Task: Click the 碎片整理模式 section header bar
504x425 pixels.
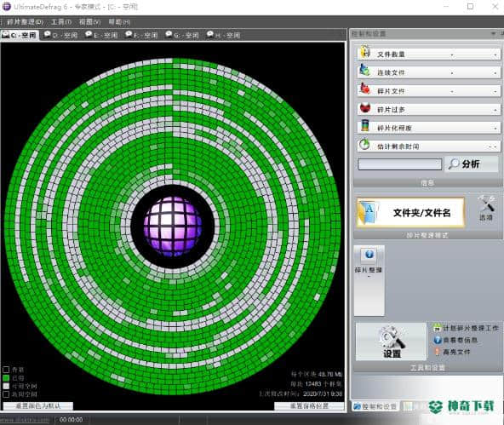Action: coord(427,235)
